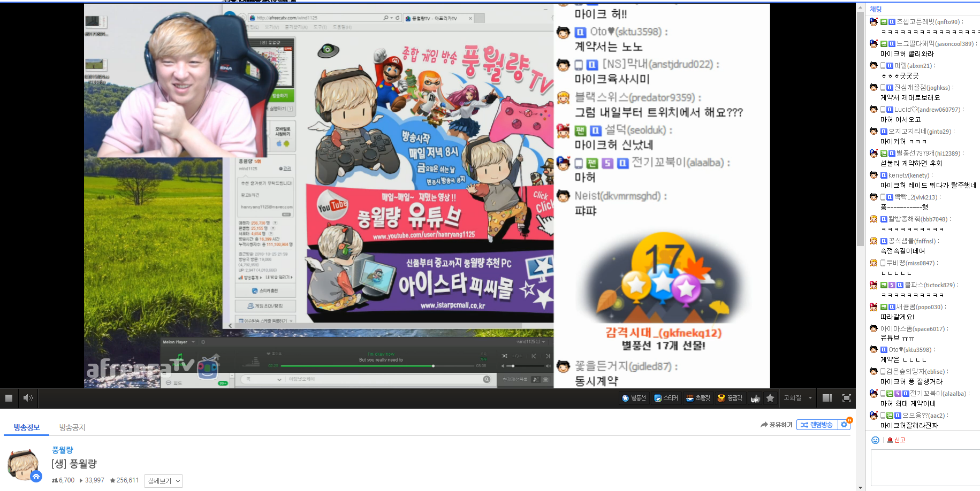Mute the player volume speaker icon
The width and height of the screenshot is (980, 491).
click(x=28, y=398)
